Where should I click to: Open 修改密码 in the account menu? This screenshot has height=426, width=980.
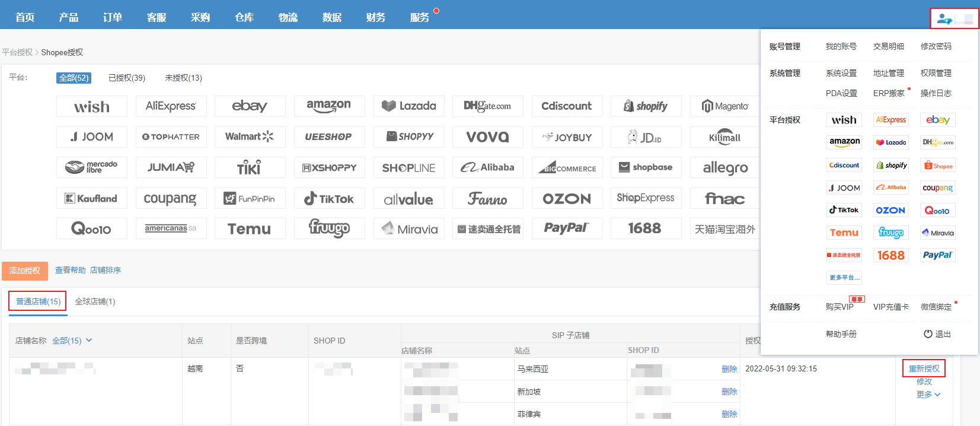(x=936, y=46)
